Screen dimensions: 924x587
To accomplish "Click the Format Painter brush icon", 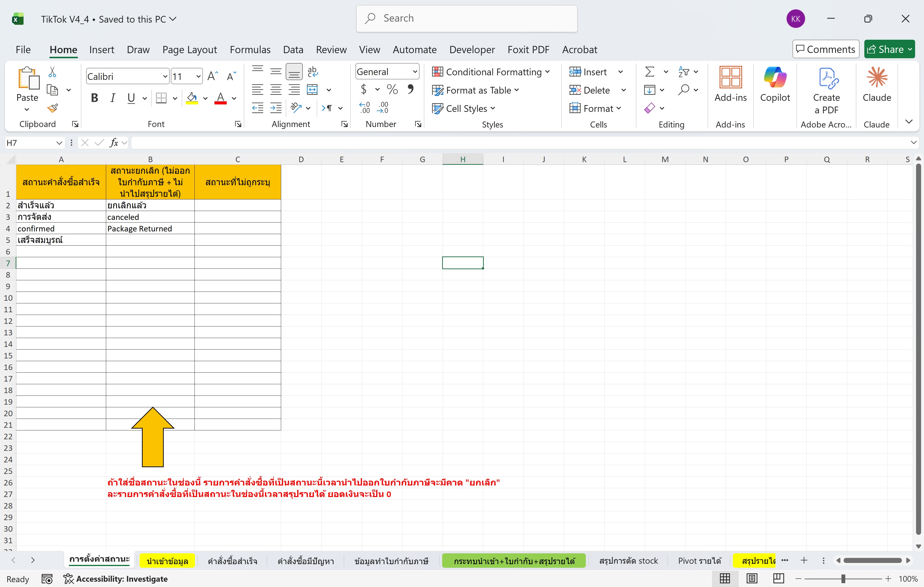I will click(52, 108).
